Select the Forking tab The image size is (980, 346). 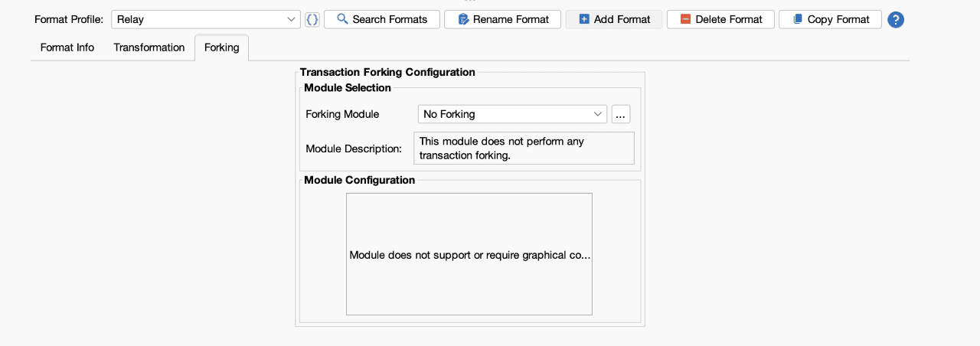222,47
